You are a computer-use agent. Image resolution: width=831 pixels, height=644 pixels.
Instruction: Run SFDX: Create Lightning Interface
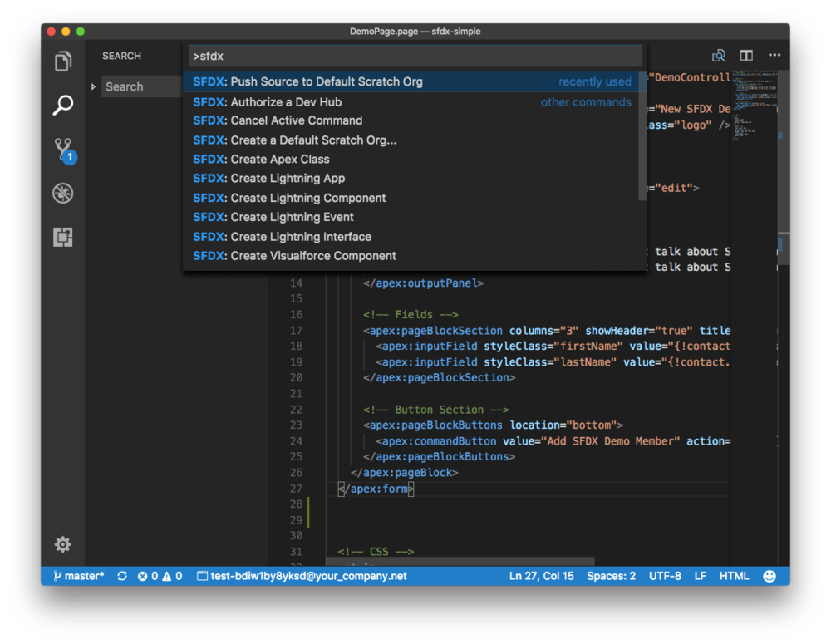point(411,236)
